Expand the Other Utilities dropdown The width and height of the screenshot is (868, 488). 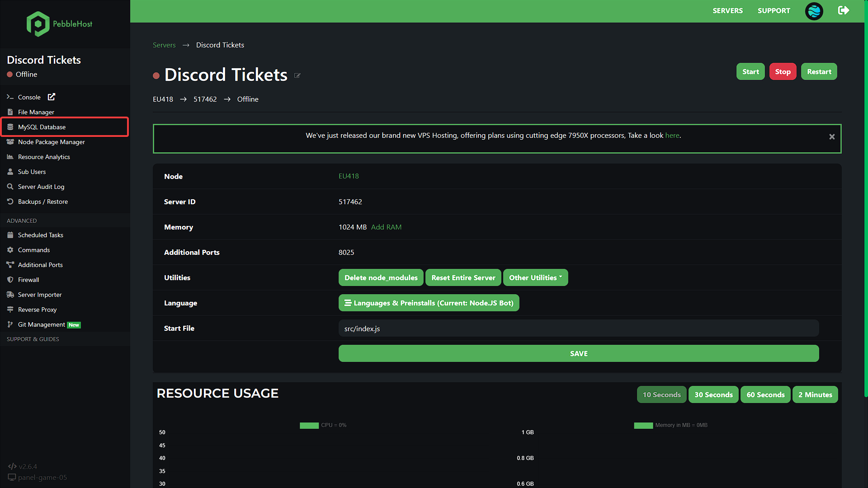pyautogui.click(x=535, y=277)
